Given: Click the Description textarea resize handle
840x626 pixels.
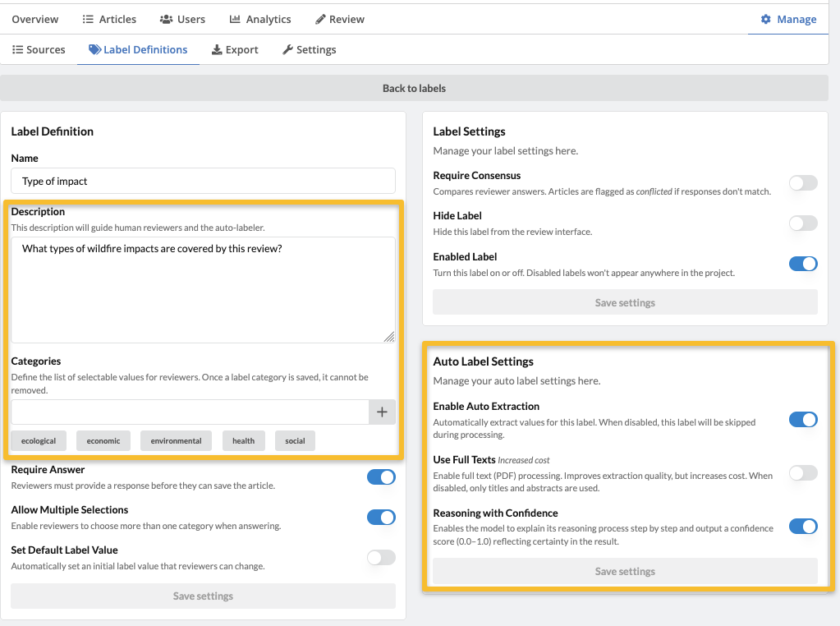Looking at the screenshot, I should pos(389,337).
